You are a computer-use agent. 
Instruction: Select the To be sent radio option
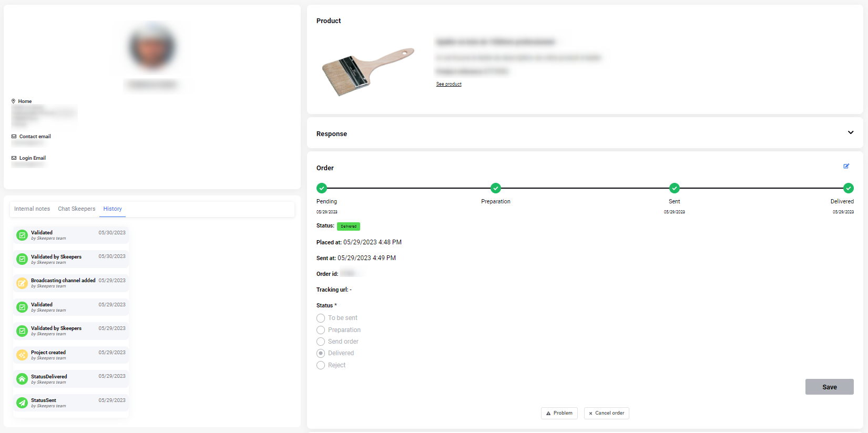point(321,318)
